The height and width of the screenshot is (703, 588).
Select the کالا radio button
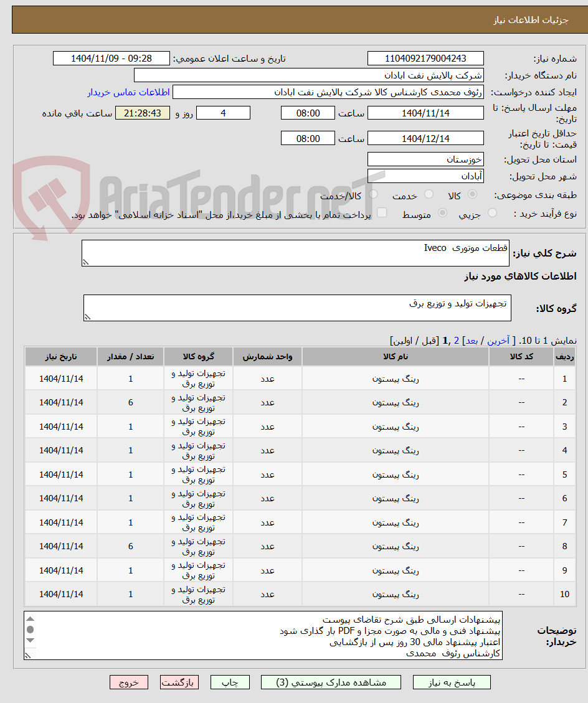[x=472, y=194]
